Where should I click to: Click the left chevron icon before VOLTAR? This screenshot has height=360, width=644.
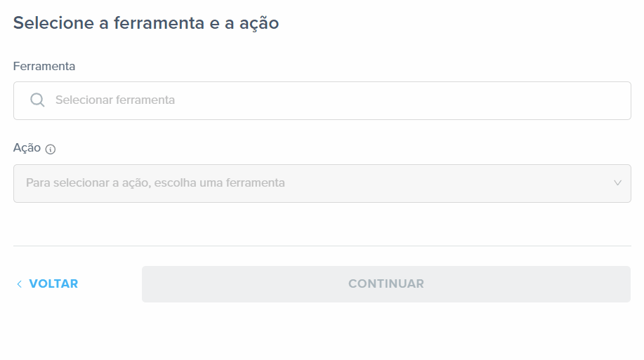(x=19, y=284)
